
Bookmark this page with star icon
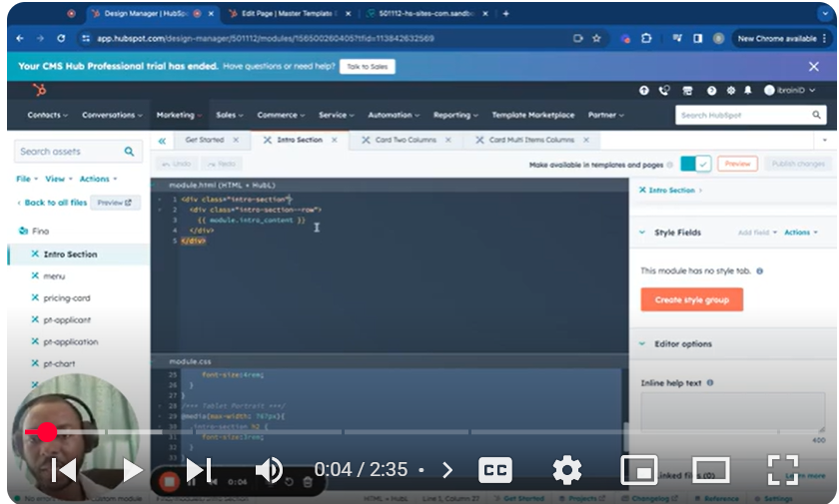(x=596, y=39)
